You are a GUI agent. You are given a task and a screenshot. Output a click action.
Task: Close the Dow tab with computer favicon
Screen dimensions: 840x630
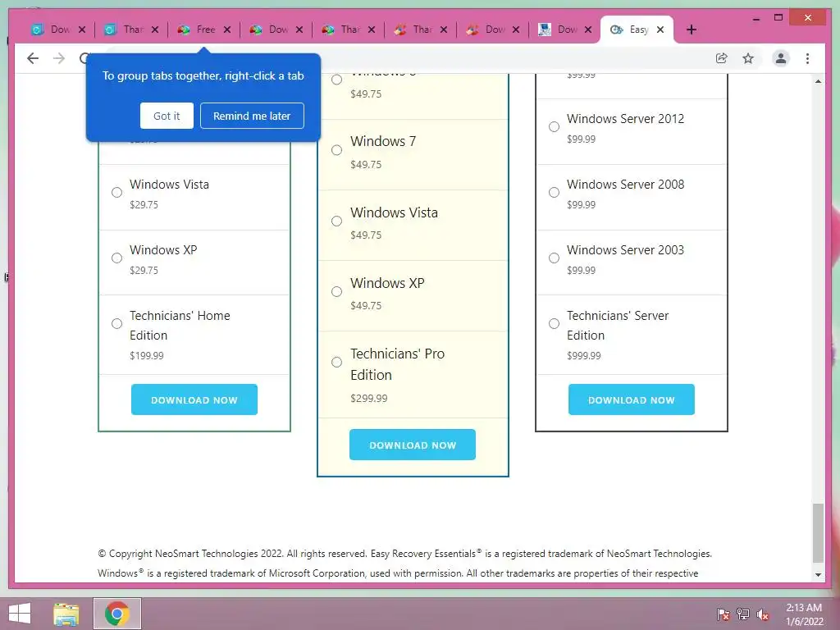click(x=587, y=30)
